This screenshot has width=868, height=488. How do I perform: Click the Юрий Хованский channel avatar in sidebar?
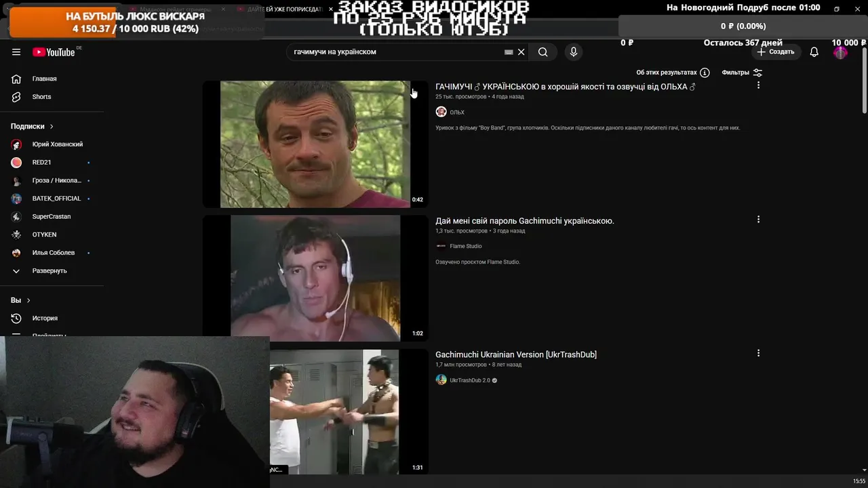click(x=16, y=144)
